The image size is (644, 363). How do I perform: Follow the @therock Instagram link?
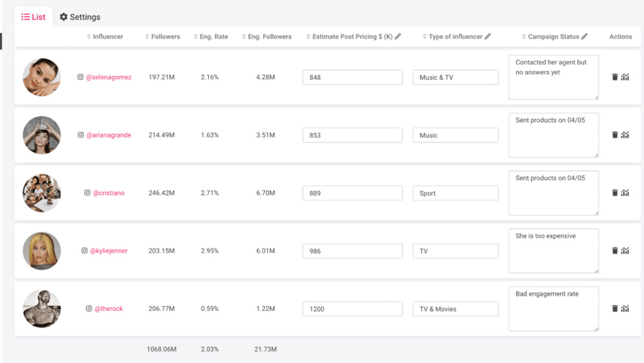click(108, 309)
